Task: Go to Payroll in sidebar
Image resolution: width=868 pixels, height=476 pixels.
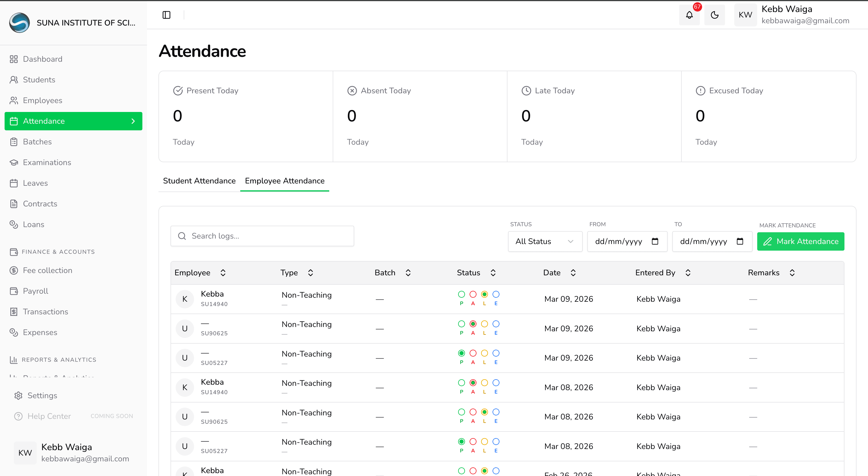Action: pyautogui.click(x=35, y=291)
